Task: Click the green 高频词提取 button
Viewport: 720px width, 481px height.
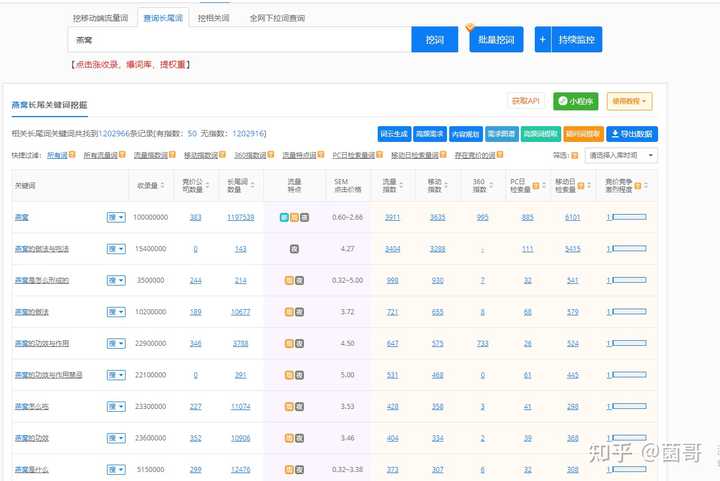Action: [540, 134]
